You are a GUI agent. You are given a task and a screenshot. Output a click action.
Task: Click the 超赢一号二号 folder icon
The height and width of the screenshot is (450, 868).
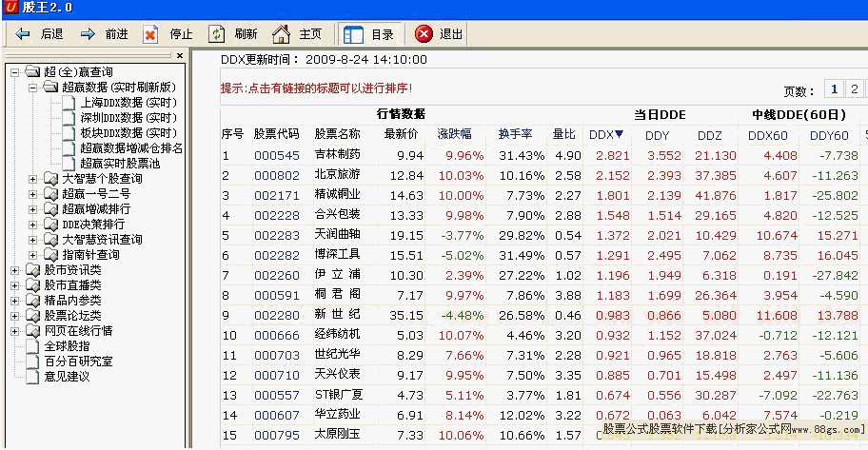pyautogui.click(x=51, y=194)
